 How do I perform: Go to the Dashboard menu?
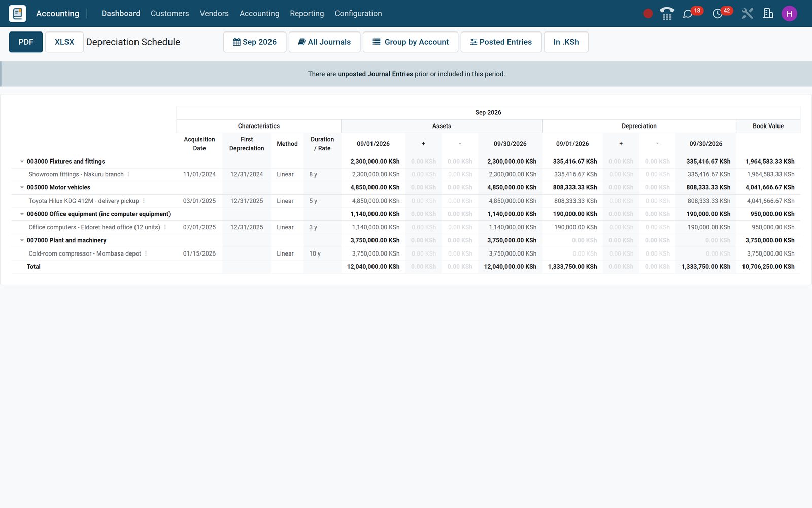(121, 14)
